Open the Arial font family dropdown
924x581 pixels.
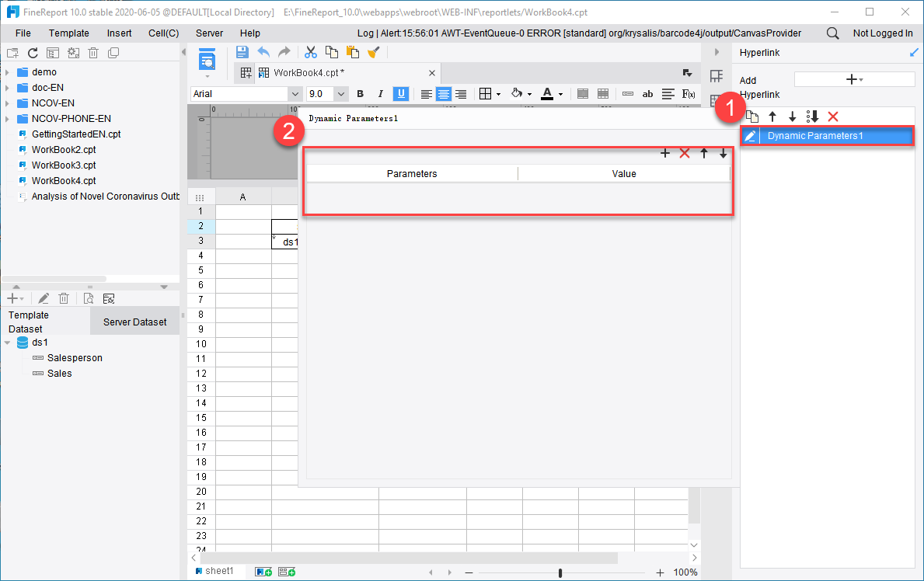tap(295, 94)
